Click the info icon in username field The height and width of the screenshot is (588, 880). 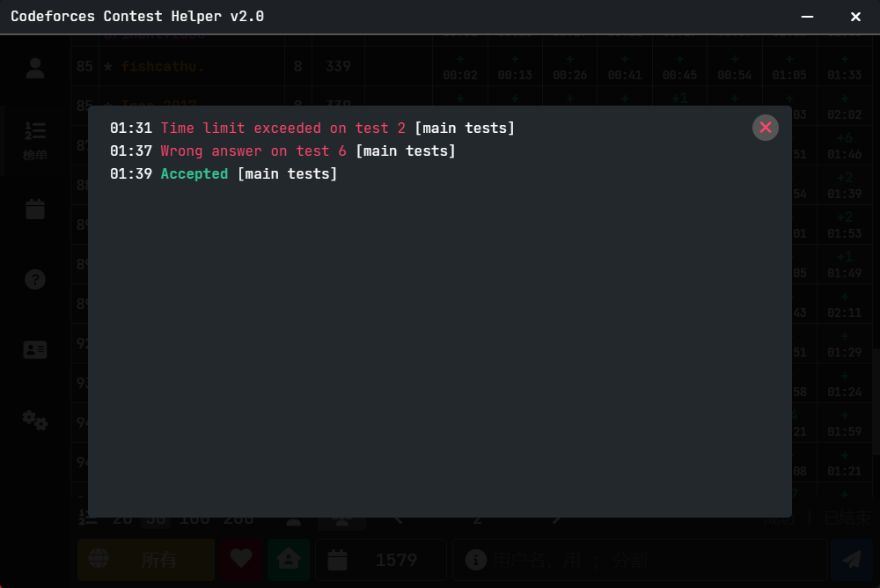coord(475,559)
